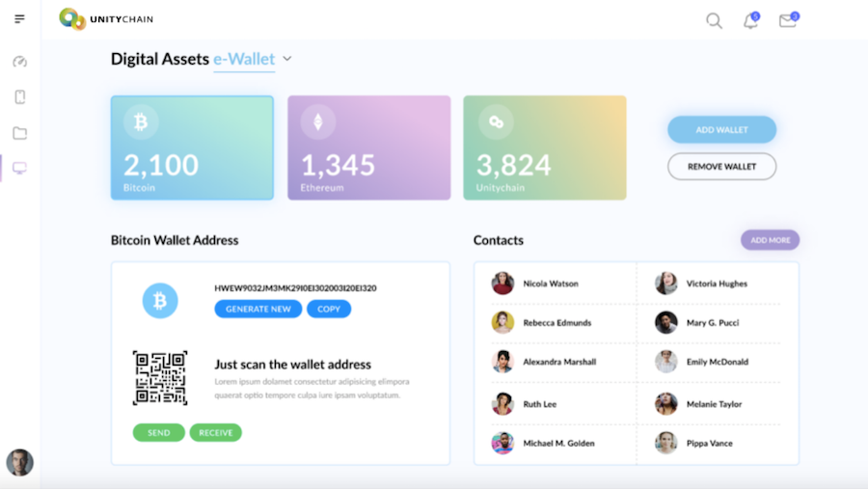Image resolution: width=868 pixels, height=489 pixels.
Task: Select contact name Melanie Taylor
Action: (x=714, y=404)
